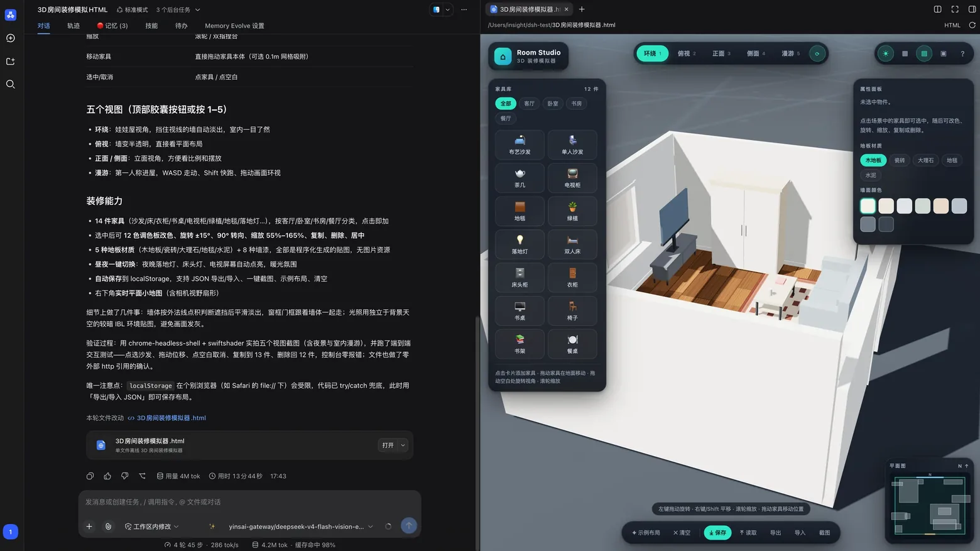Open search in the left sidebar

tap(11, 84)
